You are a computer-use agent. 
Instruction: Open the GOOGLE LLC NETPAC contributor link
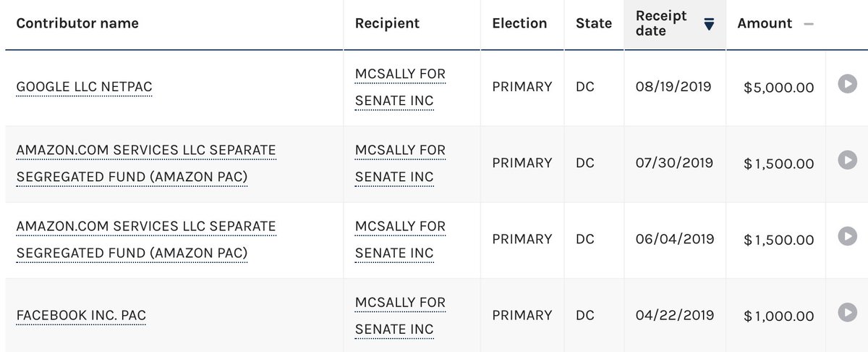84,88
